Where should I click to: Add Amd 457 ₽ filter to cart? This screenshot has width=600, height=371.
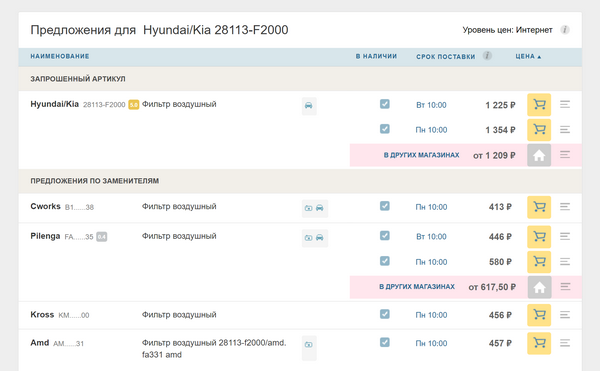click(539, 343)
